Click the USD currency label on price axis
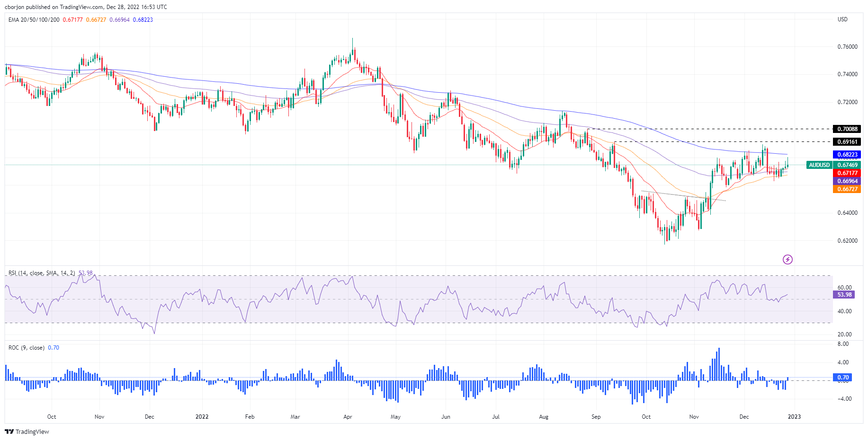The height and width of the screenshot is (440, 868). pos(842,19)
